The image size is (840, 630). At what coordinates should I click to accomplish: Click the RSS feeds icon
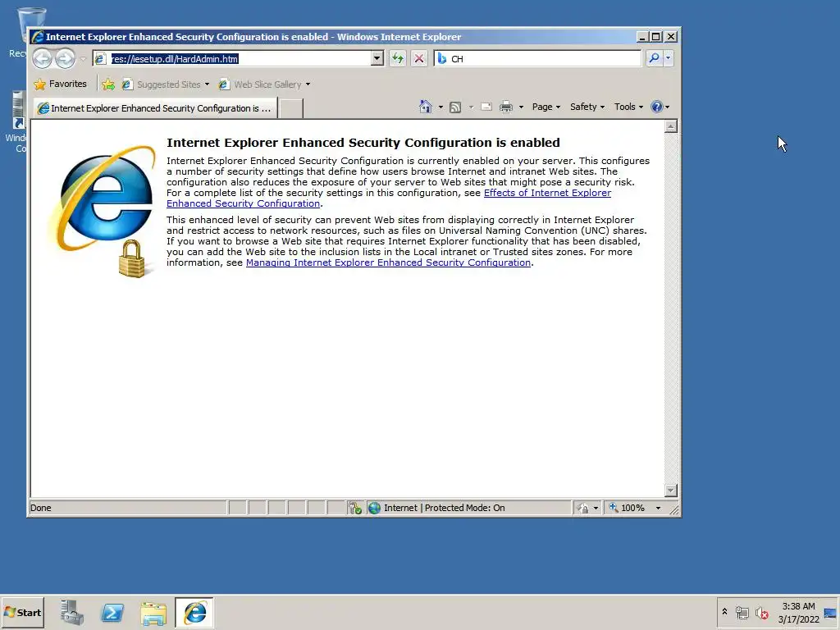pos(455,107)
